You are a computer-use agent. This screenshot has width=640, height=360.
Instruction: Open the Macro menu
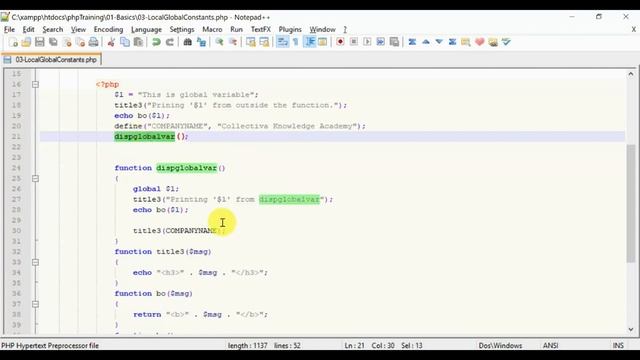point(212,29)
